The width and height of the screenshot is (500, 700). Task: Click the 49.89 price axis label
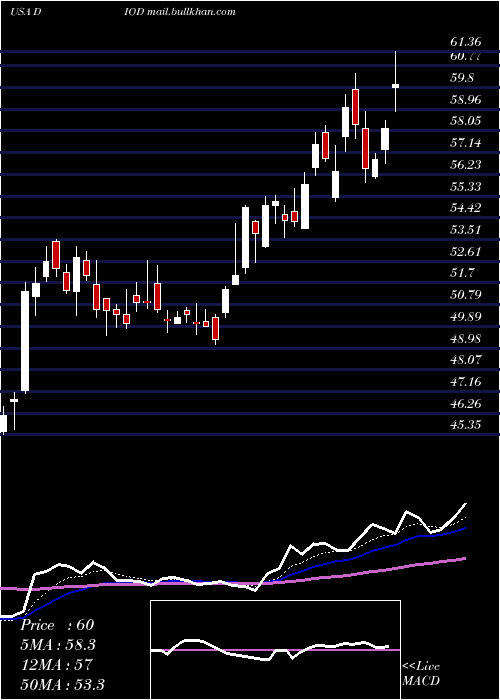pos(466,317)
